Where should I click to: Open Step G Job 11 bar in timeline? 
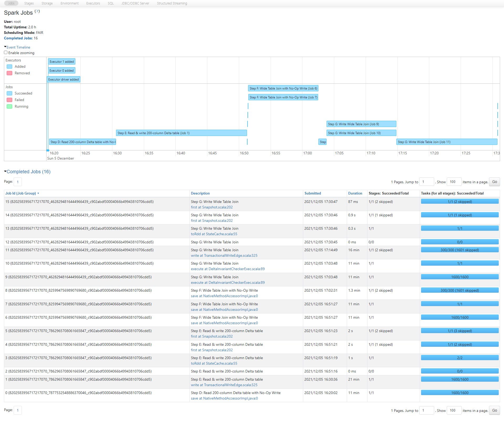(x=447, y=142)
